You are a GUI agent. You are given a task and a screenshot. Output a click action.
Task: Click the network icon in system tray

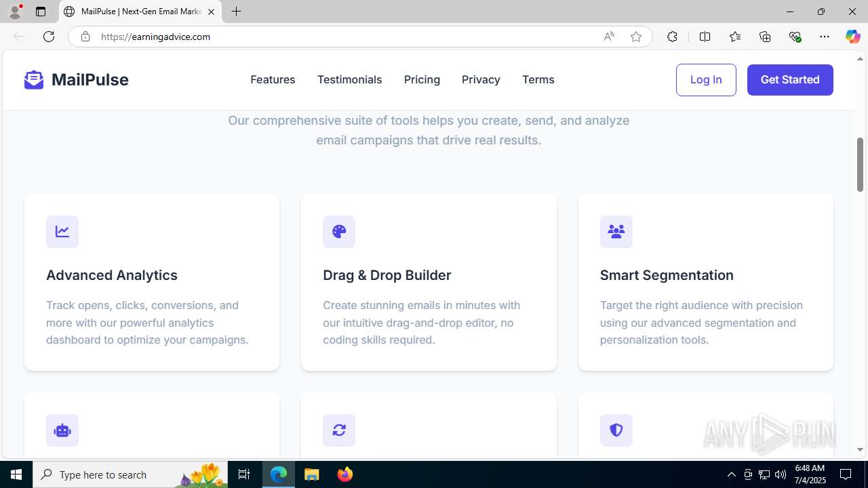(x=764, y=474)
